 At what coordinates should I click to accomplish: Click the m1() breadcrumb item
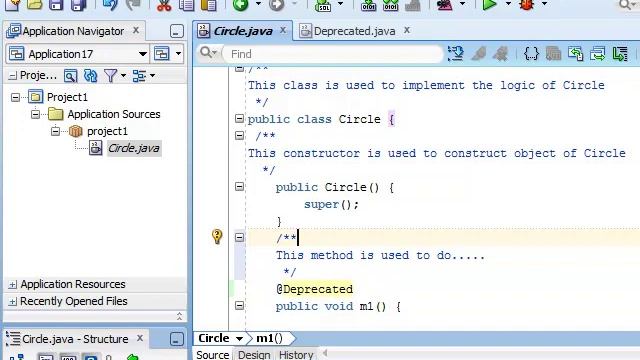[x=269, y=338]
